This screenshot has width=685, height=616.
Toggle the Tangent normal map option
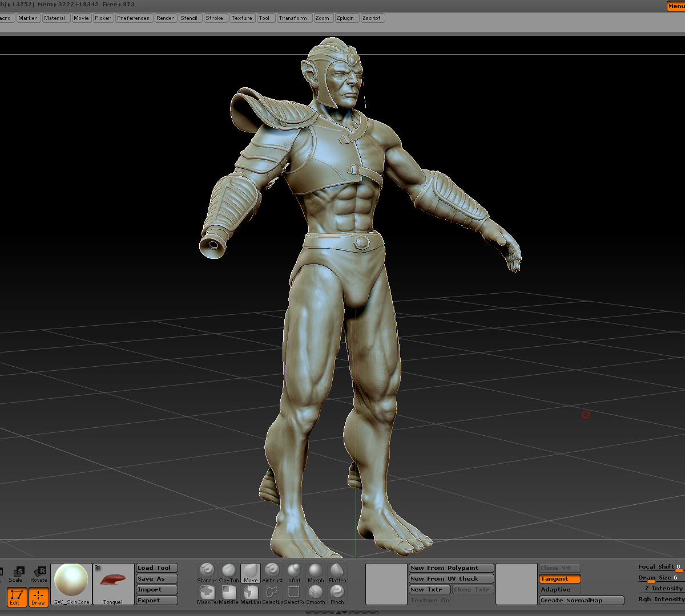[560, 579]
